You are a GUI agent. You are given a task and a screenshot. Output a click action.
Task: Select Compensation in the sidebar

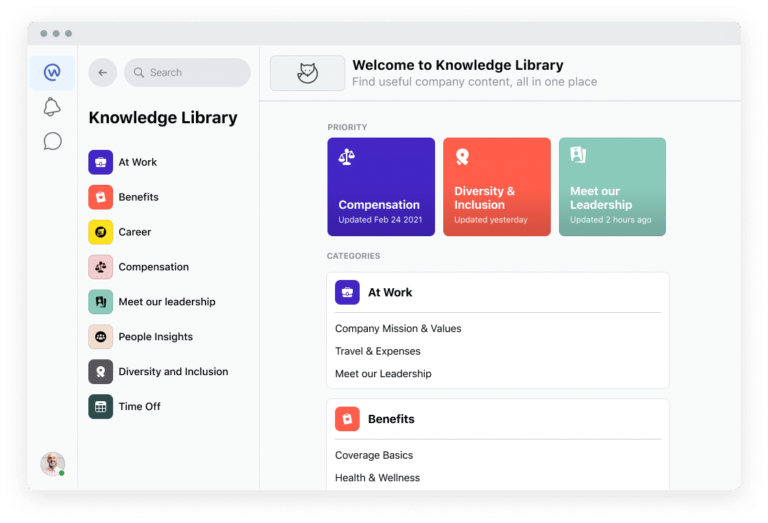[x=153, y=267]
